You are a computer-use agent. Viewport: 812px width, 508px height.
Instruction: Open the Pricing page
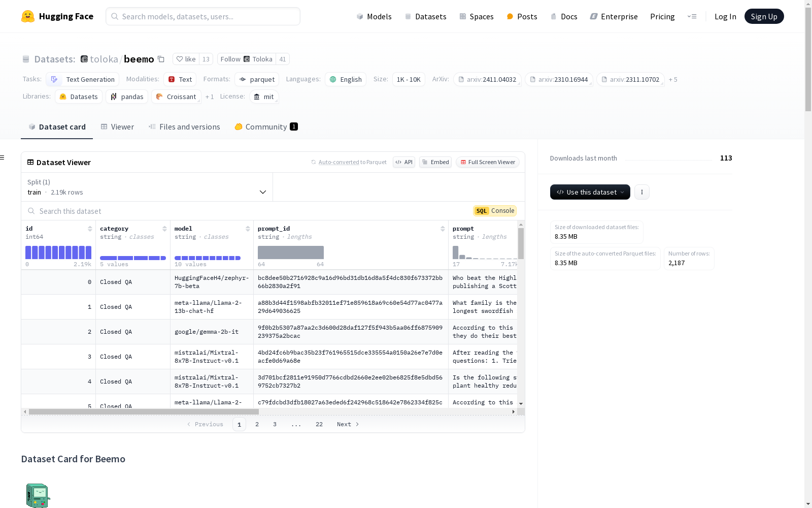pyautogui.click(x=662, y=16)
